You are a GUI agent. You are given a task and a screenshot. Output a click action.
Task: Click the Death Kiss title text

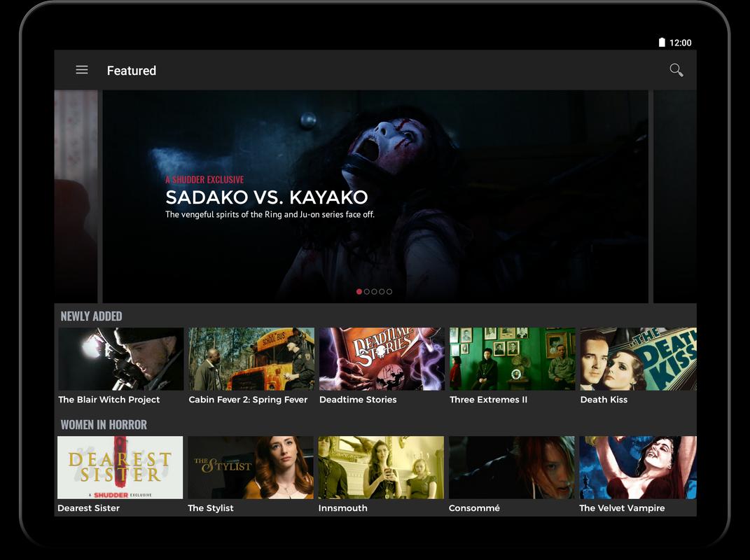[604, 399]
